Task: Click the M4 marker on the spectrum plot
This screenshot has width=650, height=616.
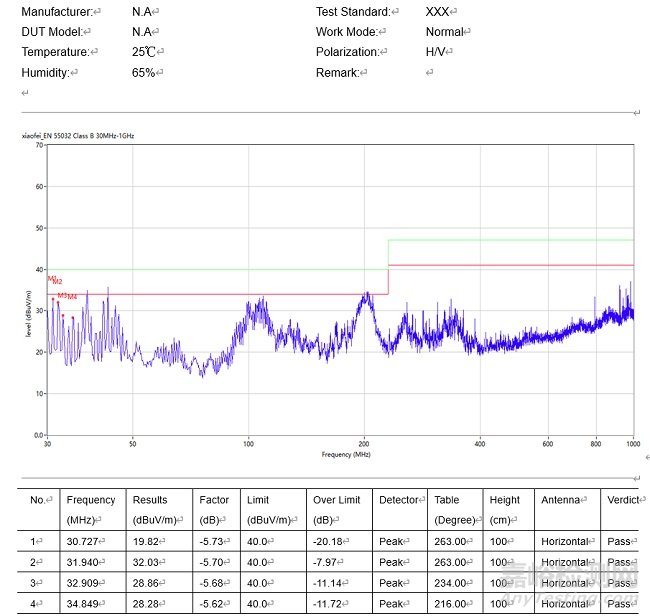Action: pyautogui.click(x=72, y=297)
